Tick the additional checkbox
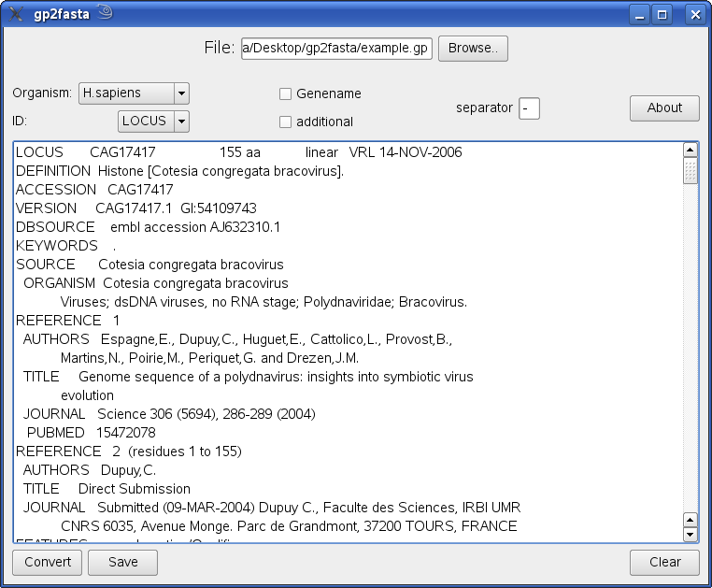Viewport: 712px width, 588px height. [286, 122]
